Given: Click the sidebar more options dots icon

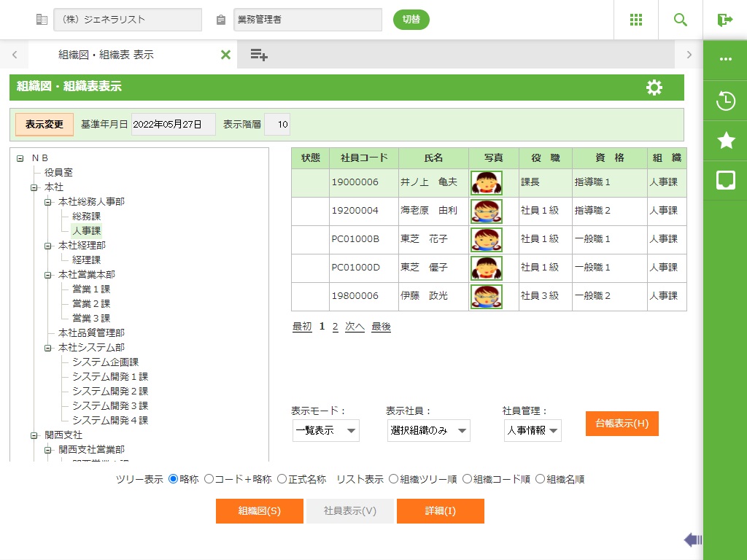Looking at the screenshot, I should [725, 60].
